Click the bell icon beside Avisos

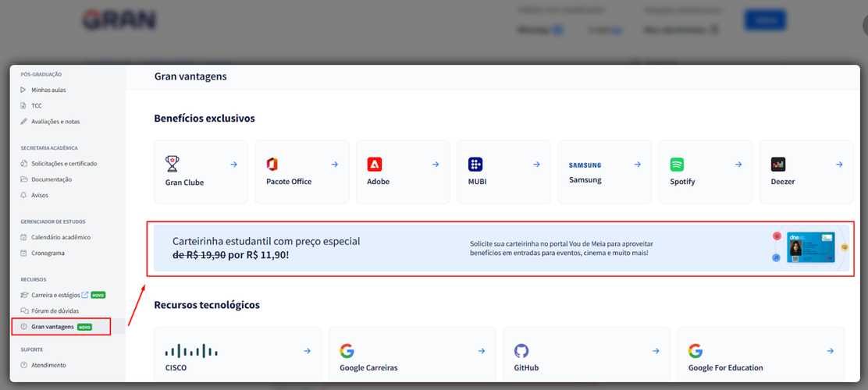pos(23,195)
